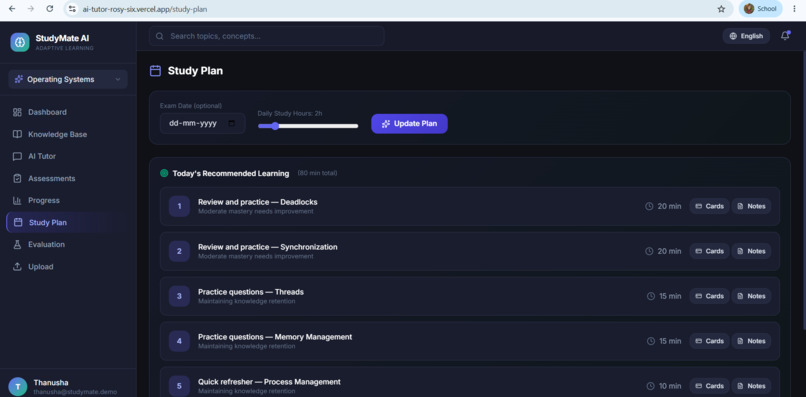Click the clock icon beside Deadlocks 20 min

click(x=649, y=206)
